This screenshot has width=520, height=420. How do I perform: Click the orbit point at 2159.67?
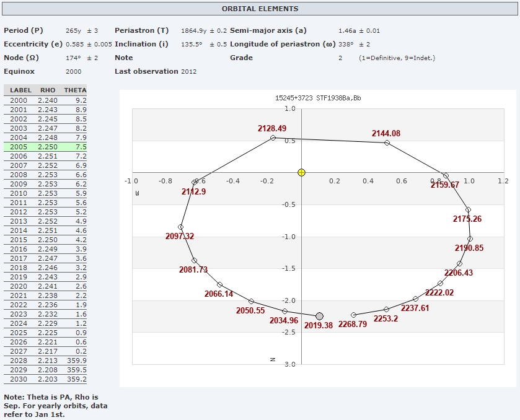(x=446, y=175)
